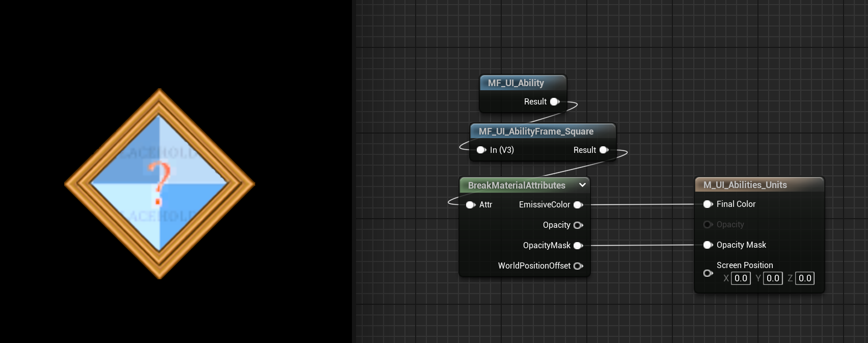This screenshot has height=343, width=868.
Task: Collapse the BreakMaterialAttributes node chevron
Action: [582, 185]
